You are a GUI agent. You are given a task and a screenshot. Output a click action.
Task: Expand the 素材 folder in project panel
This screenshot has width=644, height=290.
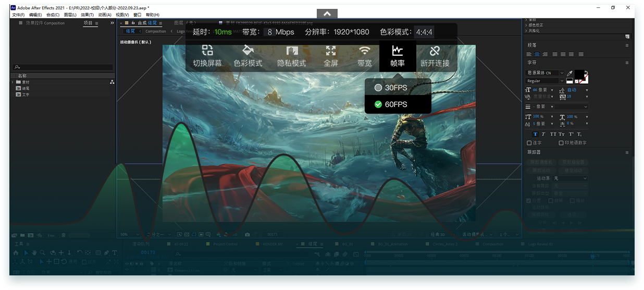point(13,82)
